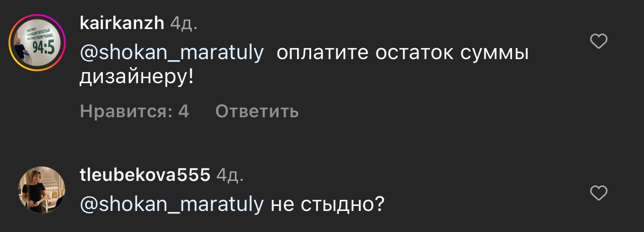Click the comment text 'не стыдно?'
Image resolution: width=644 pixels, height=232 pixels.
[327, 204]
